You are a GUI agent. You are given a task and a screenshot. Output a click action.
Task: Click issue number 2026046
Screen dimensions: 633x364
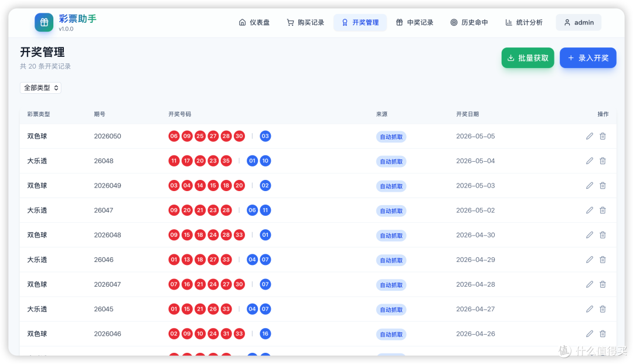(x=107, y=334)
